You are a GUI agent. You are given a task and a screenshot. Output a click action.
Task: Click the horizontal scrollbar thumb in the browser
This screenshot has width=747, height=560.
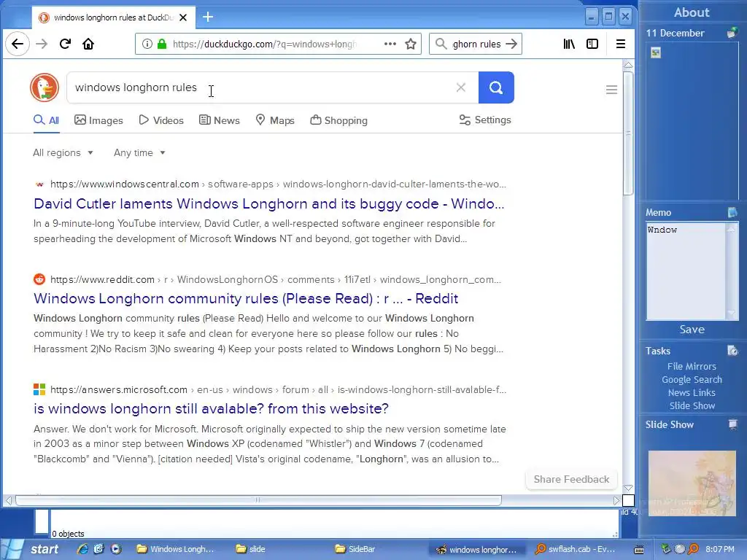pos(258,500)
